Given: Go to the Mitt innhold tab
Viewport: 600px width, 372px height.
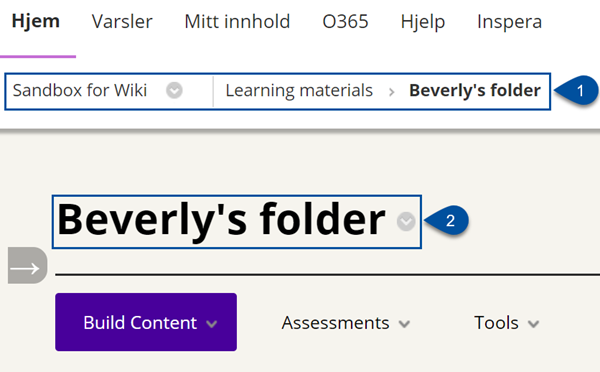Looking at the screenshot, I should (237, 21).
